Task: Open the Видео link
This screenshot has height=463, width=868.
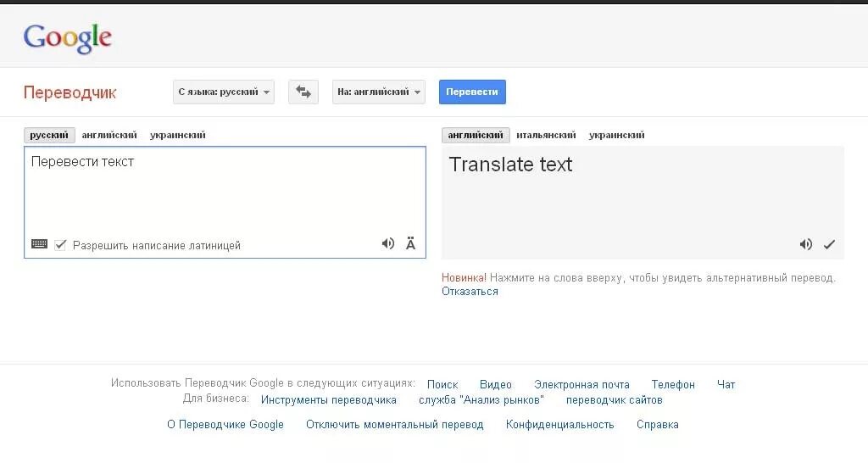Action: pyautogui.click(x=495, y=384)
